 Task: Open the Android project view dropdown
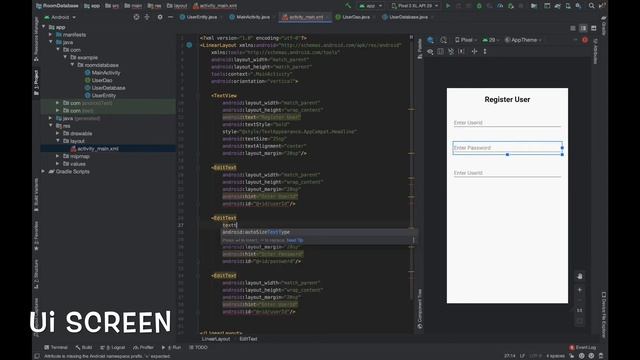tap(60, 17)
